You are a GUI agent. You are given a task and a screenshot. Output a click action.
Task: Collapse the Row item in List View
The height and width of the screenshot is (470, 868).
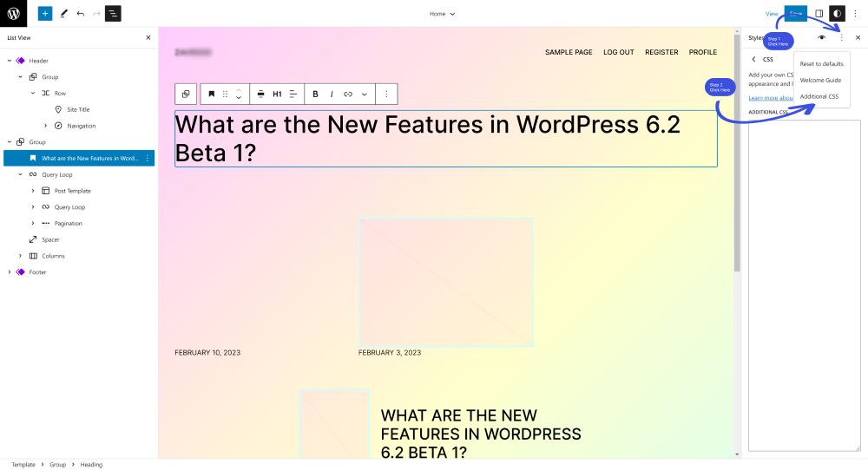[x=33, y=93]
